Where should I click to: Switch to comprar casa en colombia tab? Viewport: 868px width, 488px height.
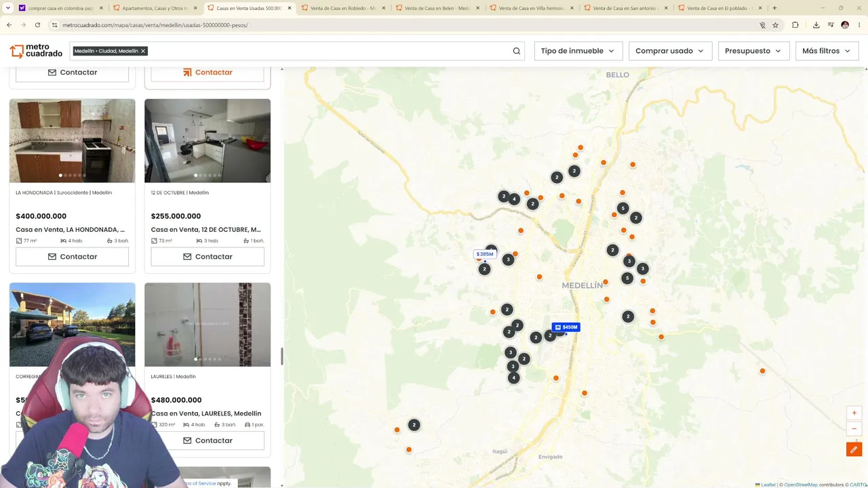pos(61,8)
